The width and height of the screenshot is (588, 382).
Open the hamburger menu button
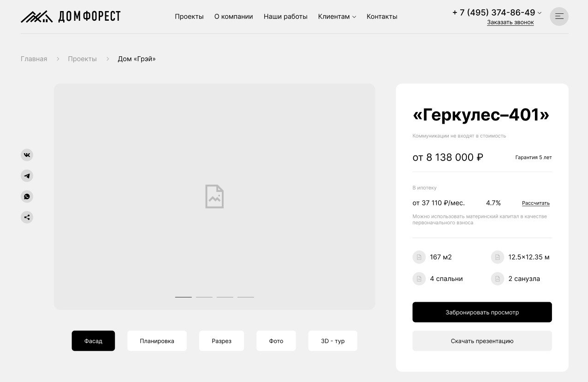pos(559,17)
